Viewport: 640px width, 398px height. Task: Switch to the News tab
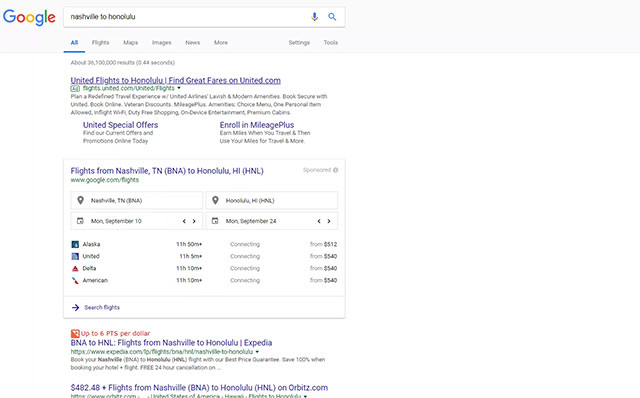193,42
